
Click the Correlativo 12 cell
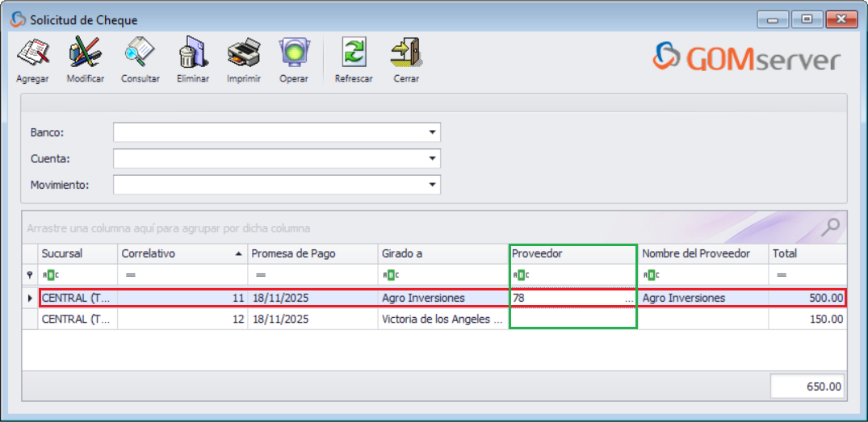coord(182,320)
